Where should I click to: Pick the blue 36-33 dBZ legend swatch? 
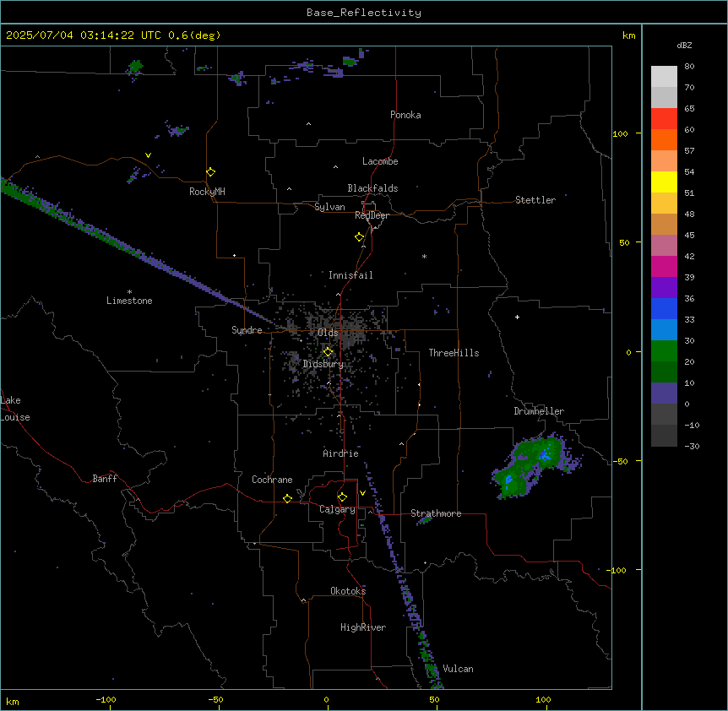pos(664,308)
